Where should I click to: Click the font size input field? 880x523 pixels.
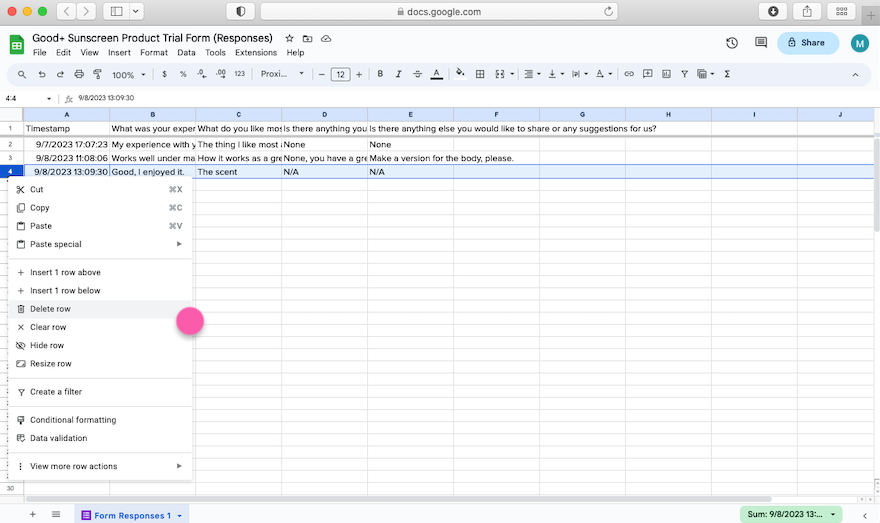(340, 74)
